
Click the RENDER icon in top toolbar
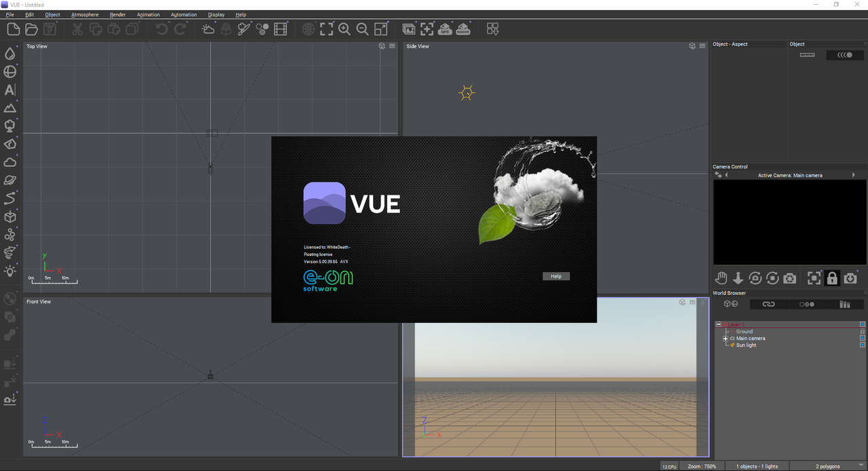tap(463, 29)
